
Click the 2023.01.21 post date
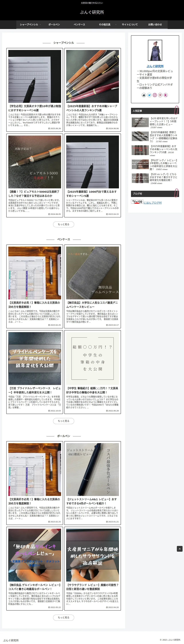point(112,522)
